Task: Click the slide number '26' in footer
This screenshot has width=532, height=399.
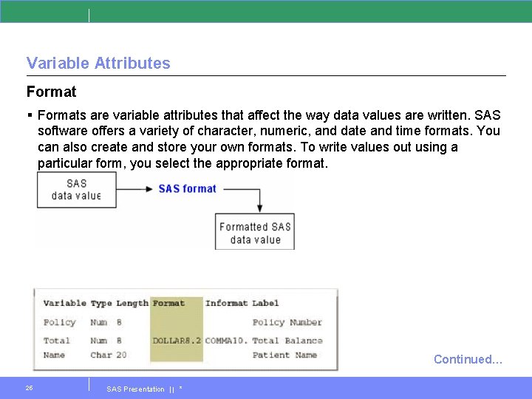Action: (29, 388)
